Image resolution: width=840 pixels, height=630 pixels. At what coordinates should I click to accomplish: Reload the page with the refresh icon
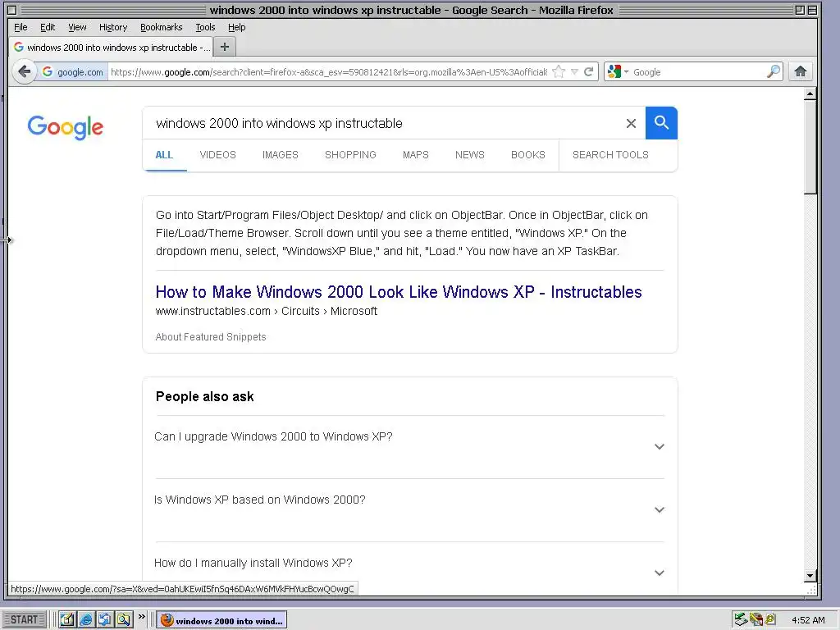click(x=588, y=72)
